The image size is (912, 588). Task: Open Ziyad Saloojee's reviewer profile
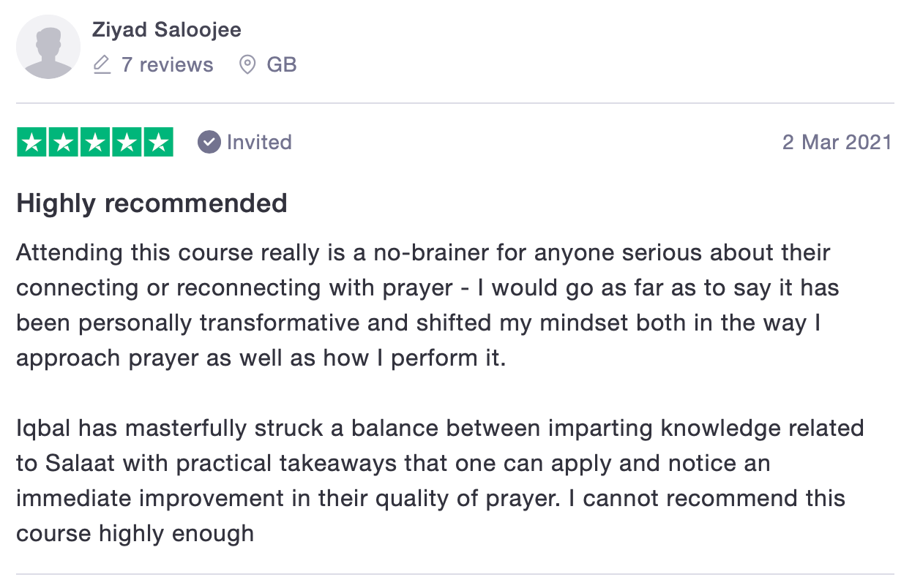tap(166, 30)
